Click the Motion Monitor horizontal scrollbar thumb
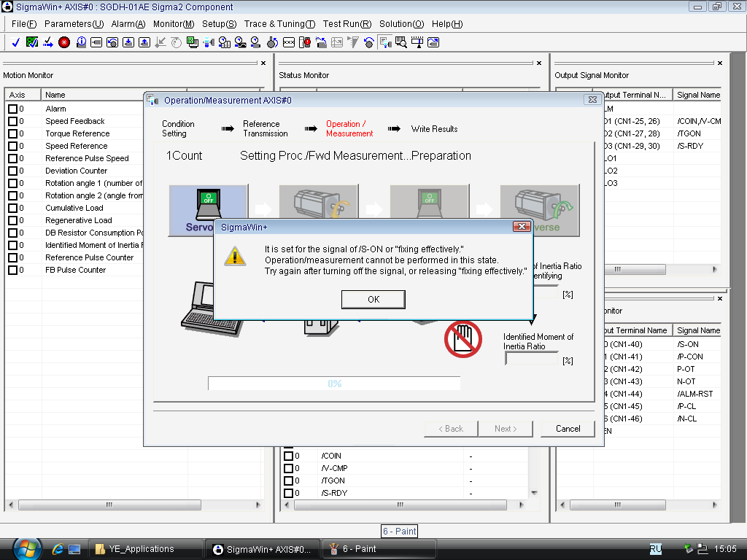747x560 pixels. [109, 505]
